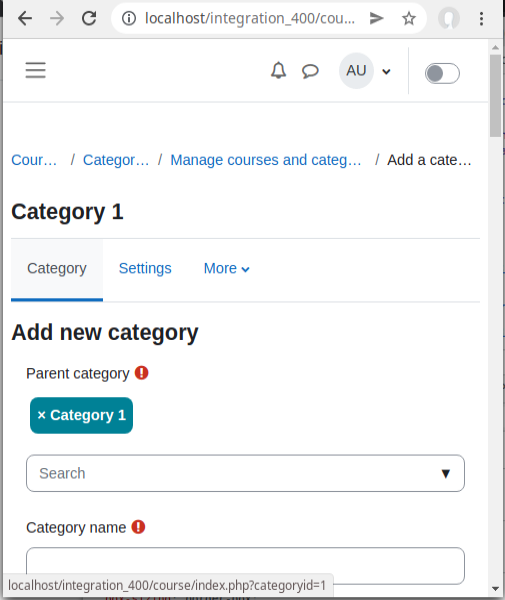Bookmark page with star icon
This screenshot has width=505, height=600.
pos(409,18)
